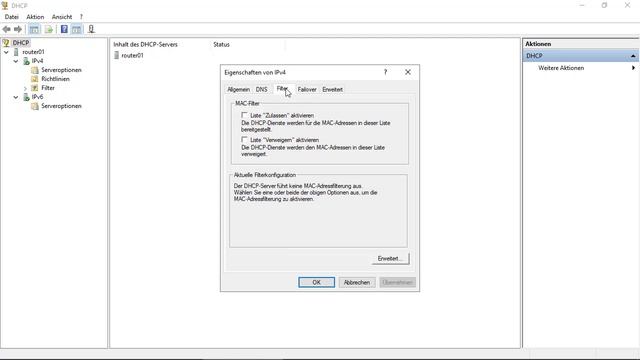The width and height of the screenshot is (640, 360).
Task: Collapse the IPv6 tree node
Action: coord(16,97)
